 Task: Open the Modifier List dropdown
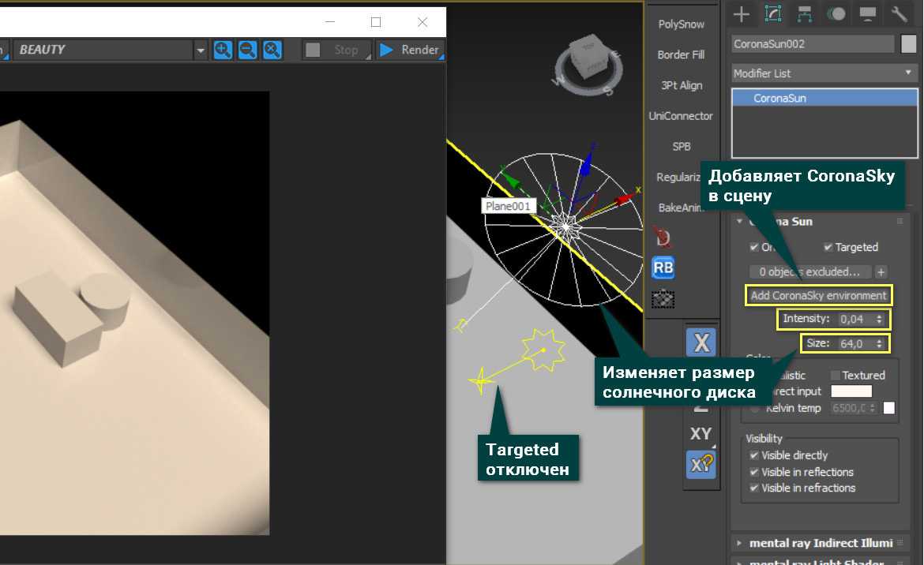point(821,73)
